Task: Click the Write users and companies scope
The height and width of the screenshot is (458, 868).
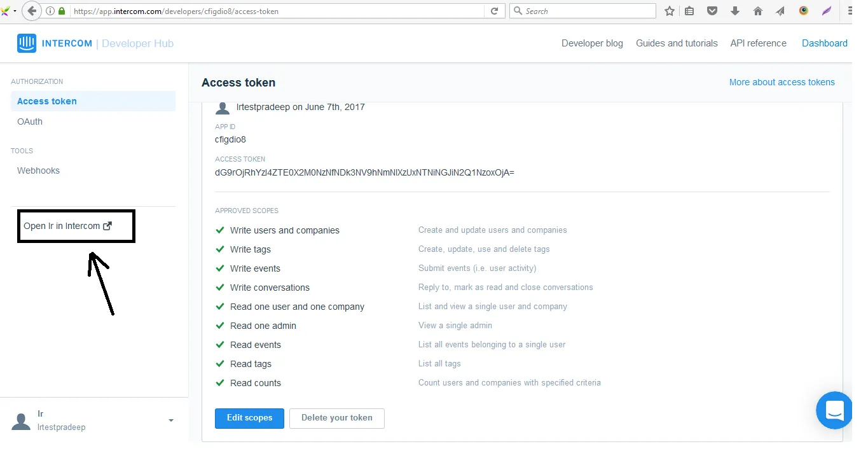Action: (x=284, y=230)
